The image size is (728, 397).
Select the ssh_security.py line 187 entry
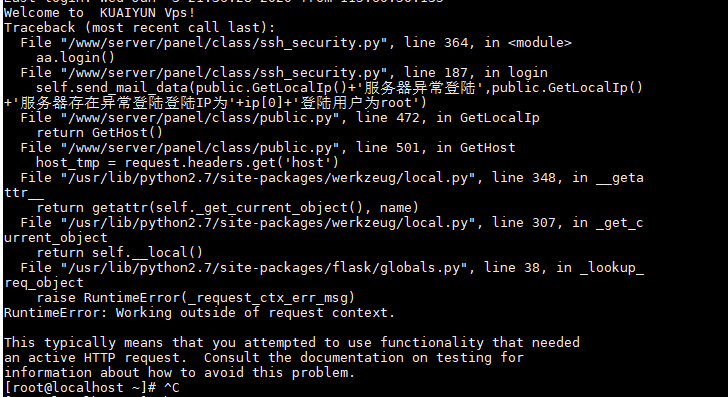click(284, 72)
